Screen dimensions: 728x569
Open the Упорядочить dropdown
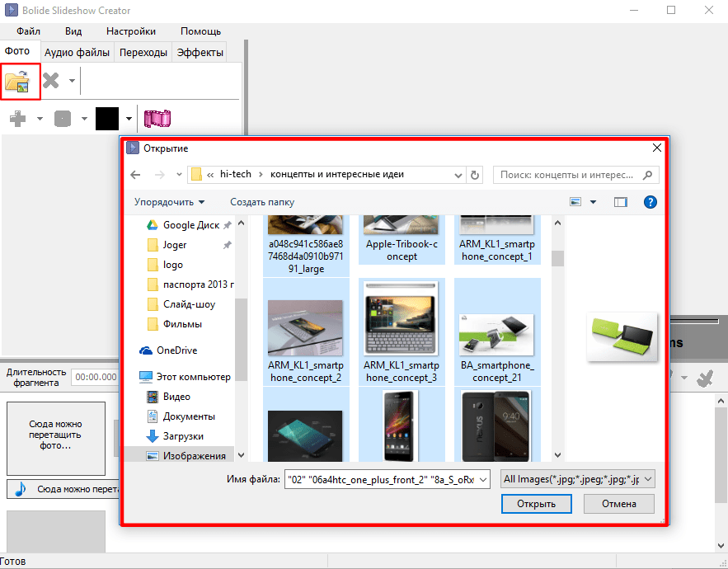(170, 202)
